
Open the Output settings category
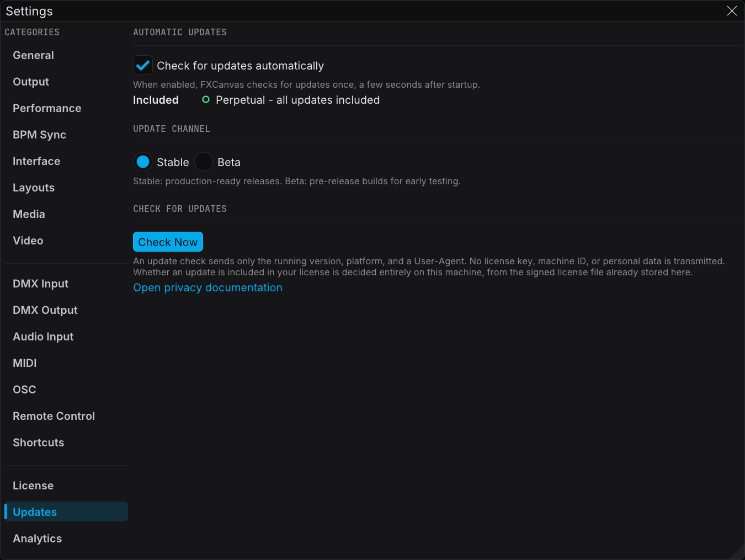pyautogui.click(x=66, y=82)
